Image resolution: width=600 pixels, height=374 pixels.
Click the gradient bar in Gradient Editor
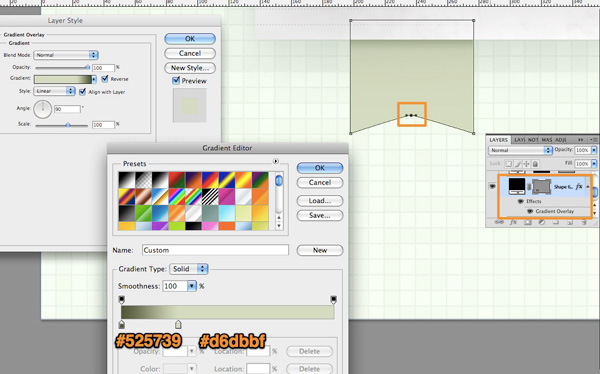tap(228, 312)
